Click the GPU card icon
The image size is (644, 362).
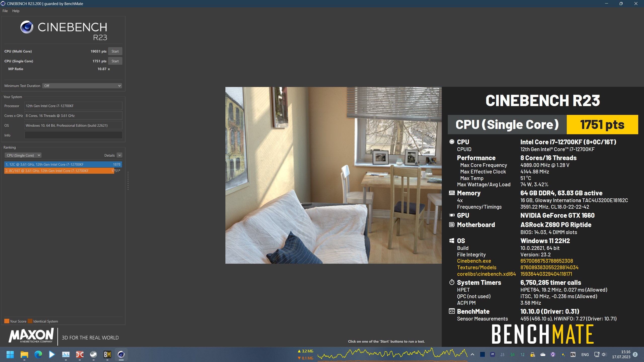pyautogui.click(x=452, y=215)
